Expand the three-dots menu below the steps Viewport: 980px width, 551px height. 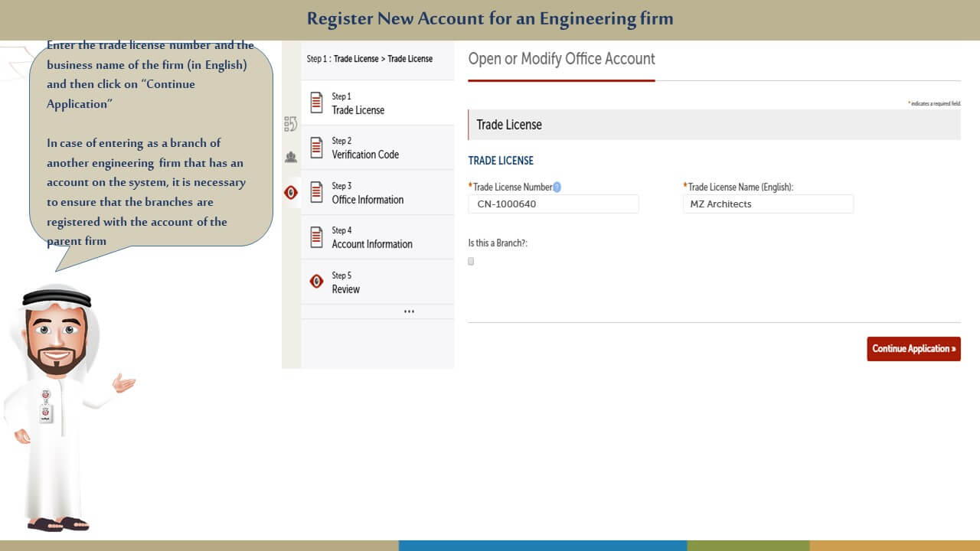tap(409, 311)
